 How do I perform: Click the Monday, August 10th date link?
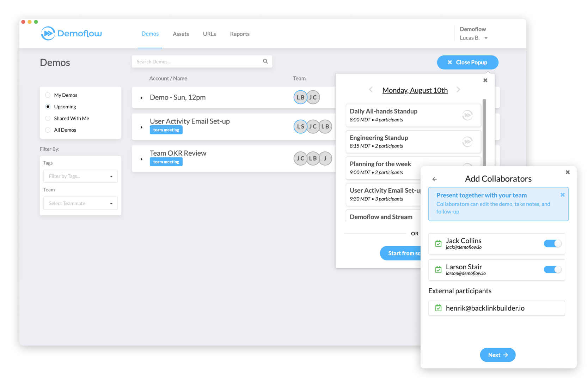coord(415,90)
